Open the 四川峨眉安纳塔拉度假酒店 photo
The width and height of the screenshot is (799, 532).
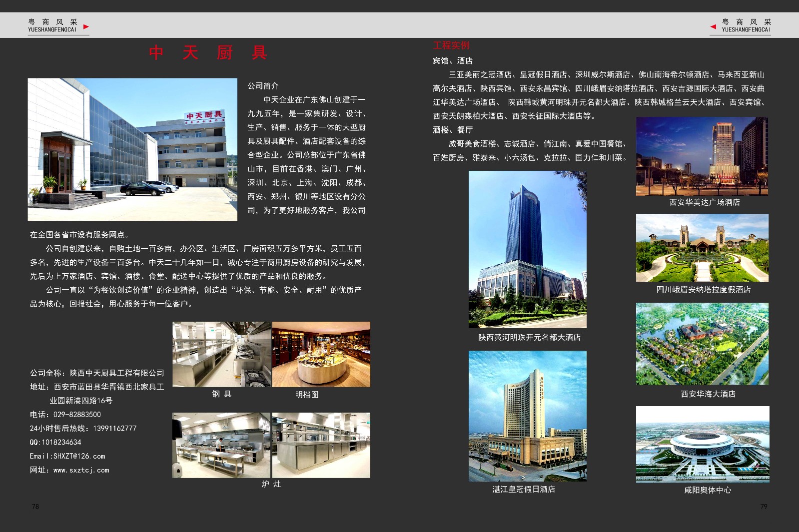pos(702,248)
